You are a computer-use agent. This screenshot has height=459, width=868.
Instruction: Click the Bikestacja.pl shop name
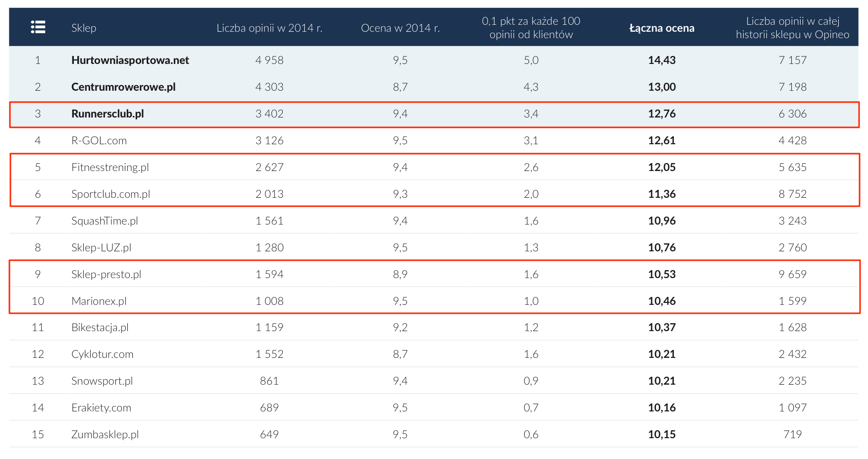point(100,327)
